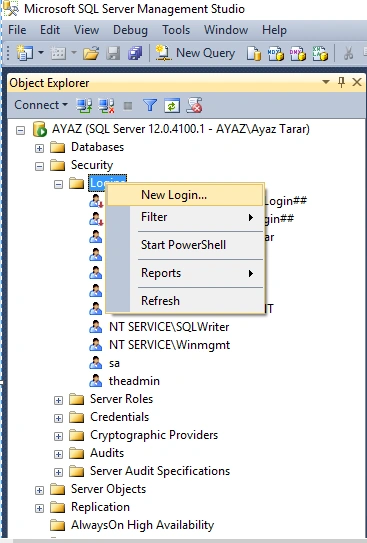This screenshot has height=543, width=367.
Task: Choose New Login... from context menu
Action: pos(185,195)
